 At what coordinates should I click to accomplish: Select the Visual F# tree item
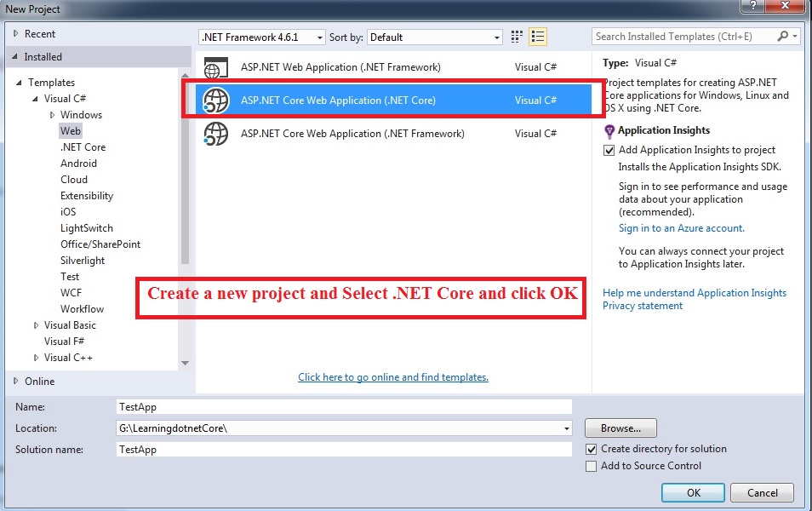point(64,342)
